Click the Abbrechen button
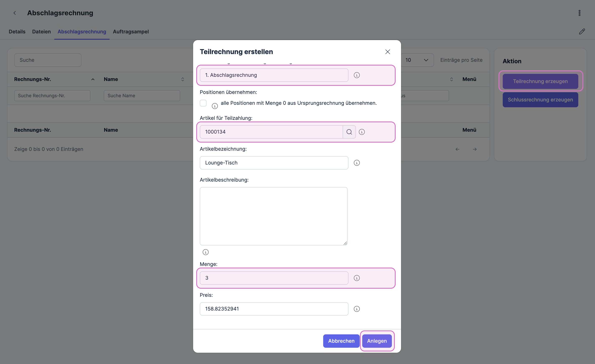The image size is (595, 364). (341, 341)
